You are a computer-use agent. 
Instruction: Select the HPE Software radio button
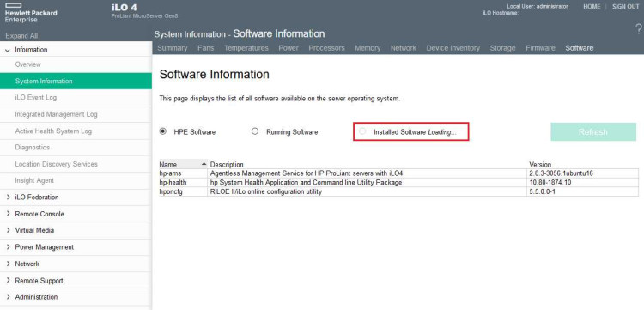(163, 131)
